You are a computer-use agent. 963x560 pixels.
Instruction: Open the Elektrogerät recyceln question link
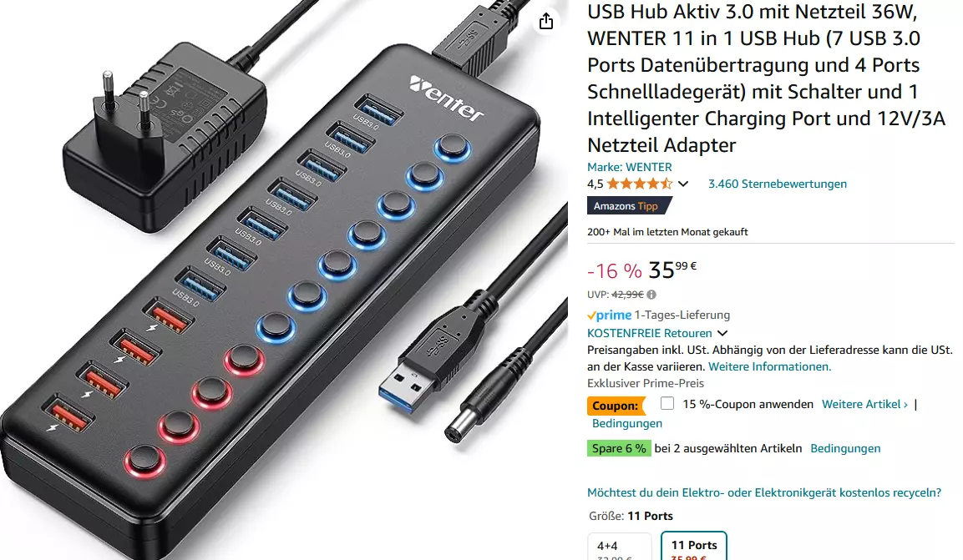[x=764, y=492]
